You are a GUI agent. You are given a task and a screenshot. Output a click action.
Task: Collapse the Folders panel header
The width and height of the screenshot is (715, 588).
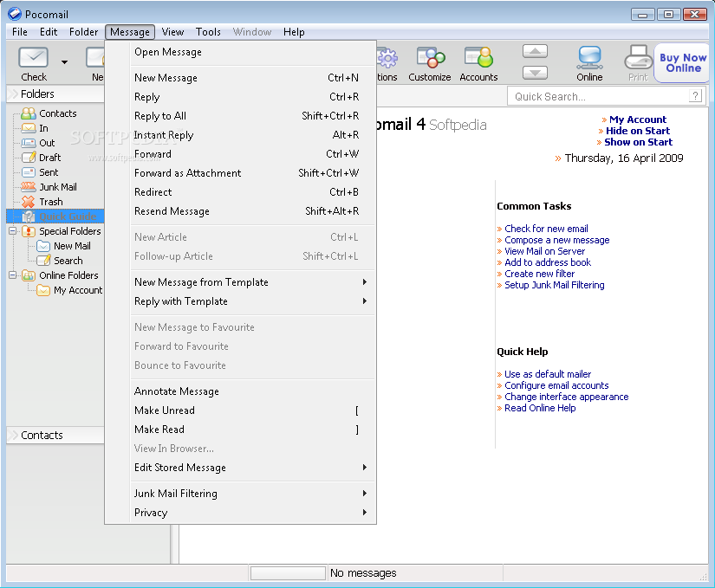point(55,94)
